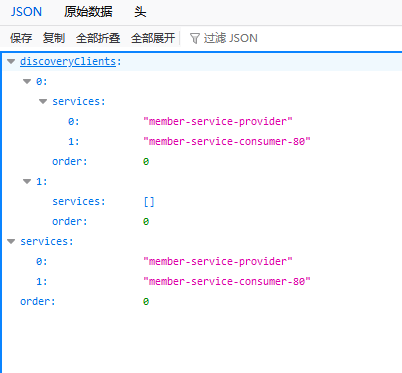This screenshot has width=402, height=373.
Task: Select the bottom order row
Action: [203, 301]
